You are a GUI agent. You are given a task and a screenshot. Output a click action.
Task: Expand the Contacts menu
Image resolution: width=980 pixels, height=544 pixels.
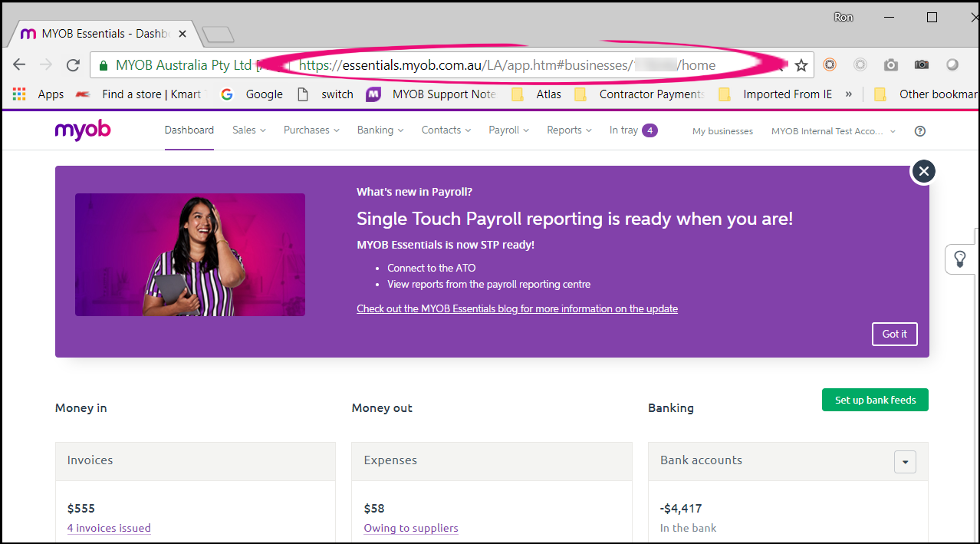pyautogui.click(x=446, y=130)
